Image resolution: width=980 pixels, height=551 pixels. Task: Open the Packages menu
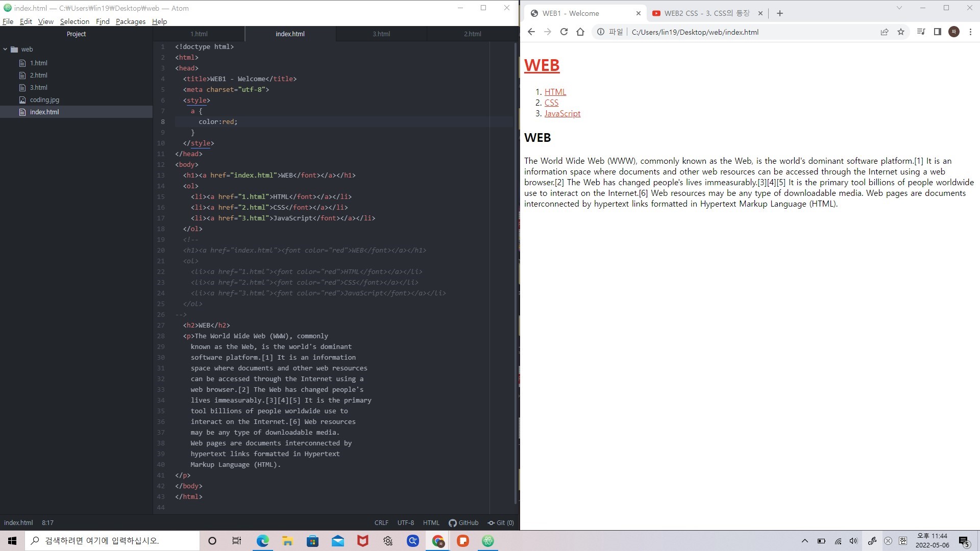pos(130,21)
